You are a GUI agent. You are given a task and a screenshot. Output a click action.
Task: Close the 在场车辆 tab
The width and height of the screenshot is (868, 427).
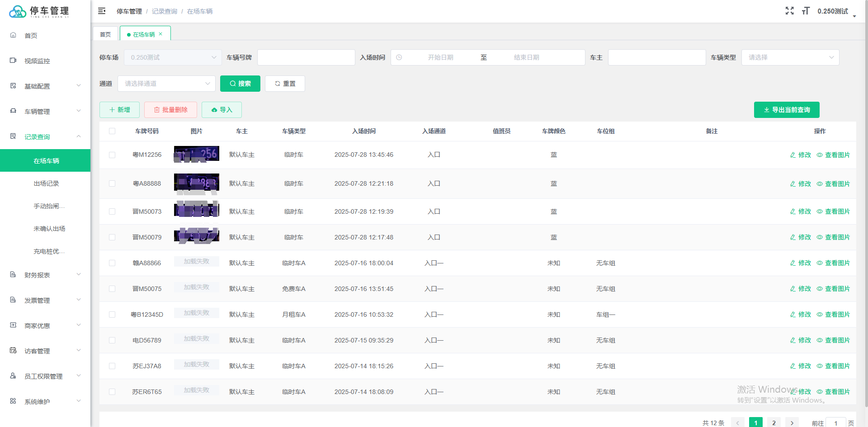point(160,34)
